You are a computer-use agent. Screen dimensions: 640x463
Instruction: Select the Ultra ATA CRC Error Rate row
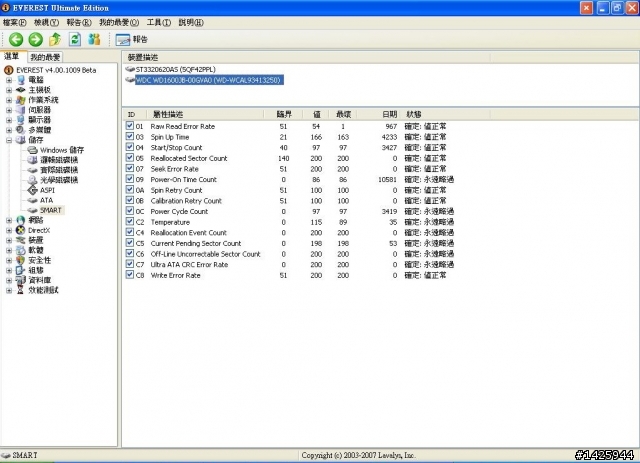click(x=290, y=265)
